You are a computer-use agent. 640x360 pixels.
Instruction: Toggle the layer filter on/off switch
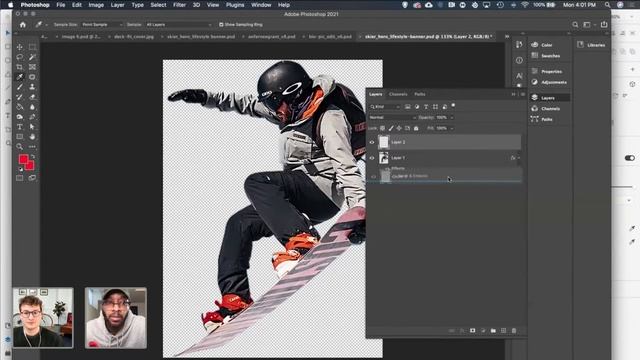[453, 106]
